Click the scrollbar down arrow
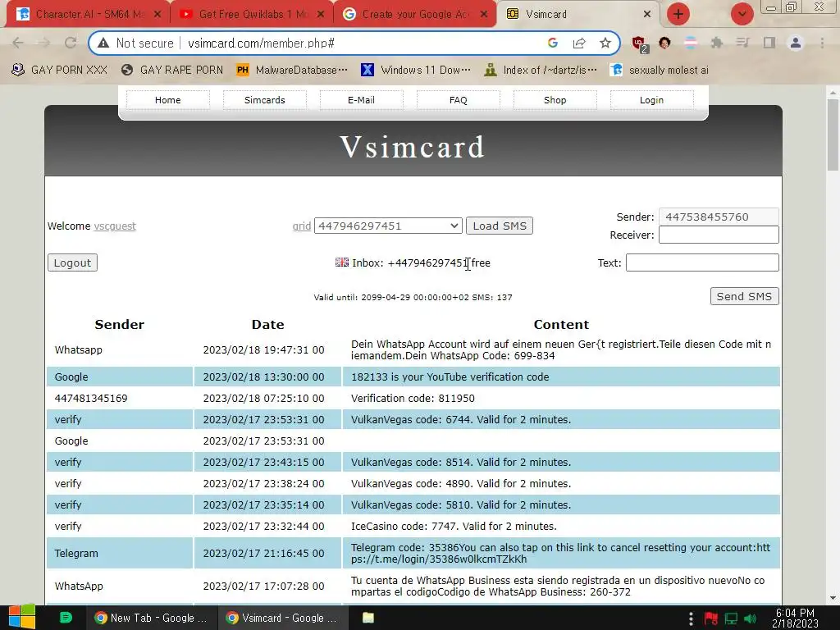The image size is (840, 630). click(x=833, y=598)
